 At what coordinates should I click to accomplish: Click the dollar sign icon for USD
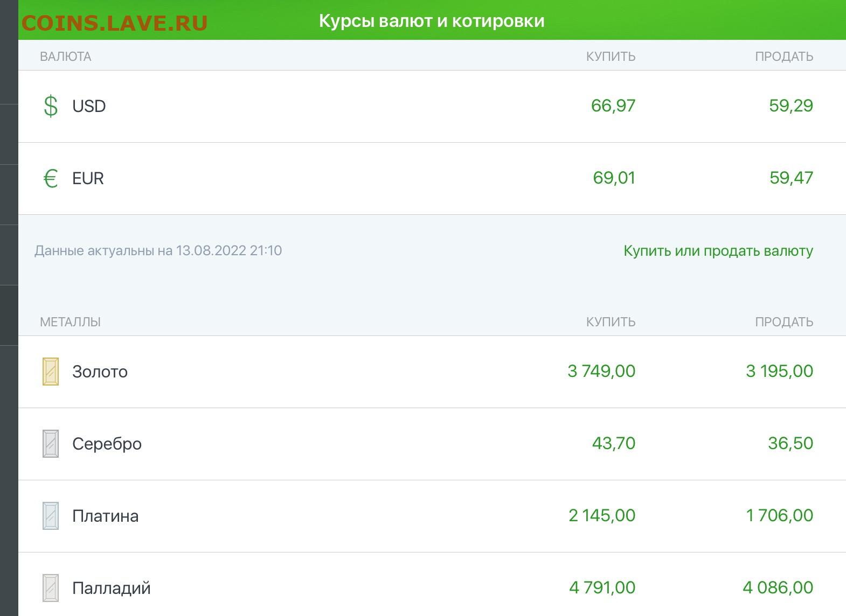51,106
